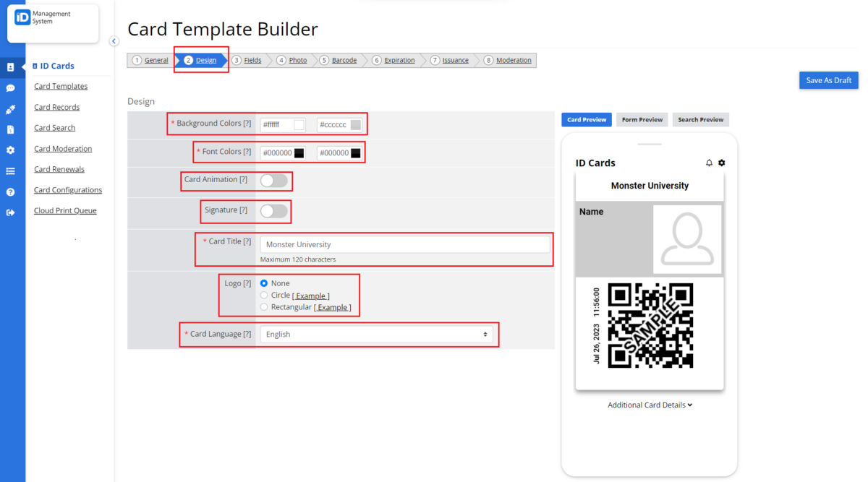Open the Form Preview tab
This screenshot has height=482, width=868.
642,119
